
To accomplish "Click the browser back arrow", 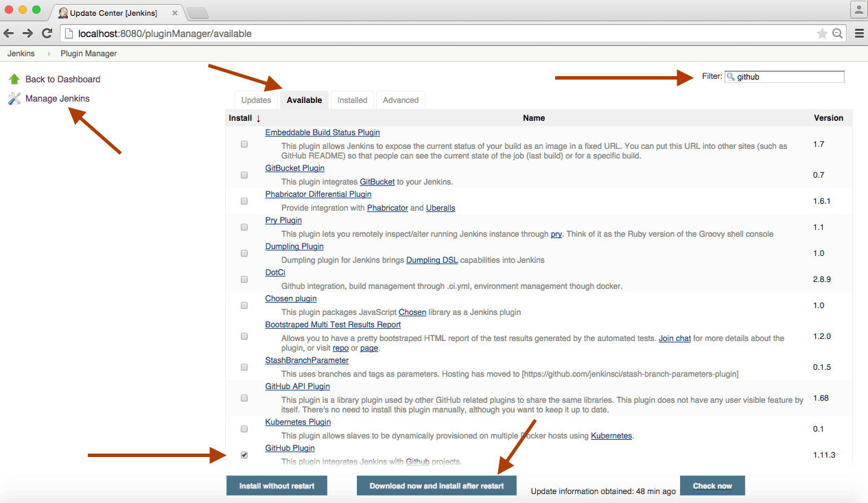I will [9, 33].
